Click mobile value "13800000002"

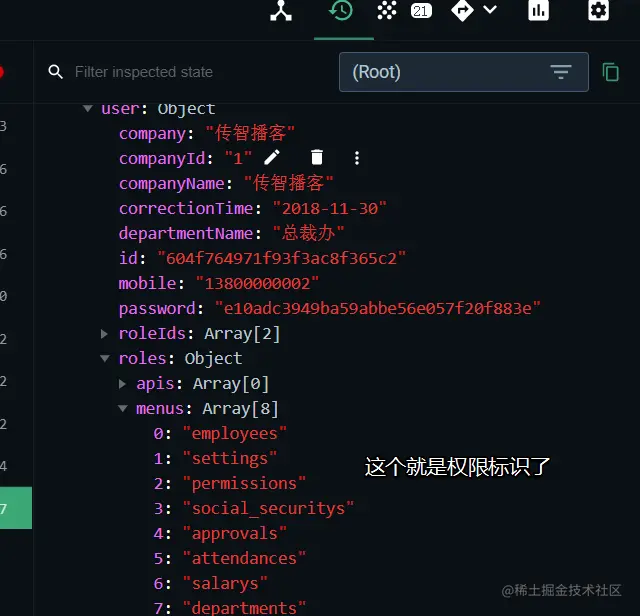click(x=257, y=283)
